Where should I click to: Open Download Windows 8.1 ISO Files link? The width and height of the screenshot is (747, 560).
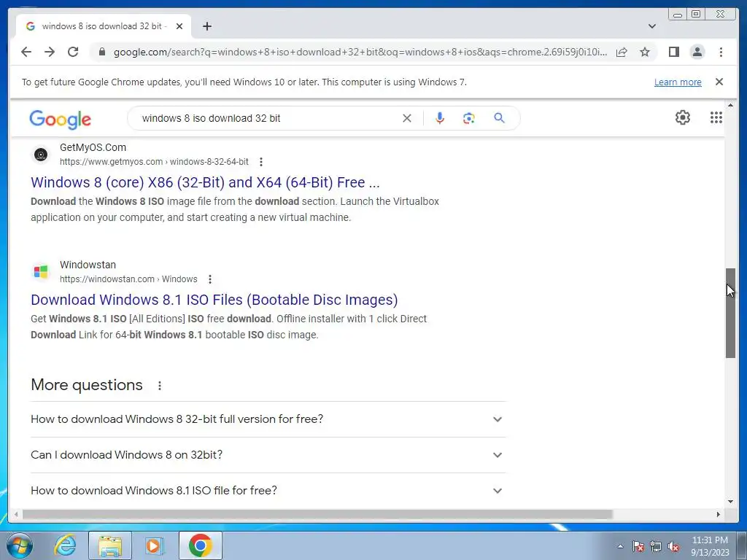point(214,300)
